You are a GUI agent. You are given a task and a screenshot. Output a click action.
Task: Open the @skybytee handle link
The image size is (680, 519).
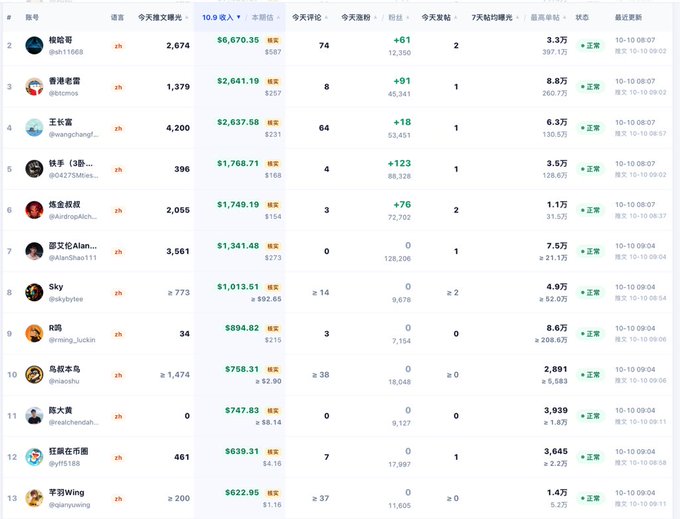(x=66, y=299)
